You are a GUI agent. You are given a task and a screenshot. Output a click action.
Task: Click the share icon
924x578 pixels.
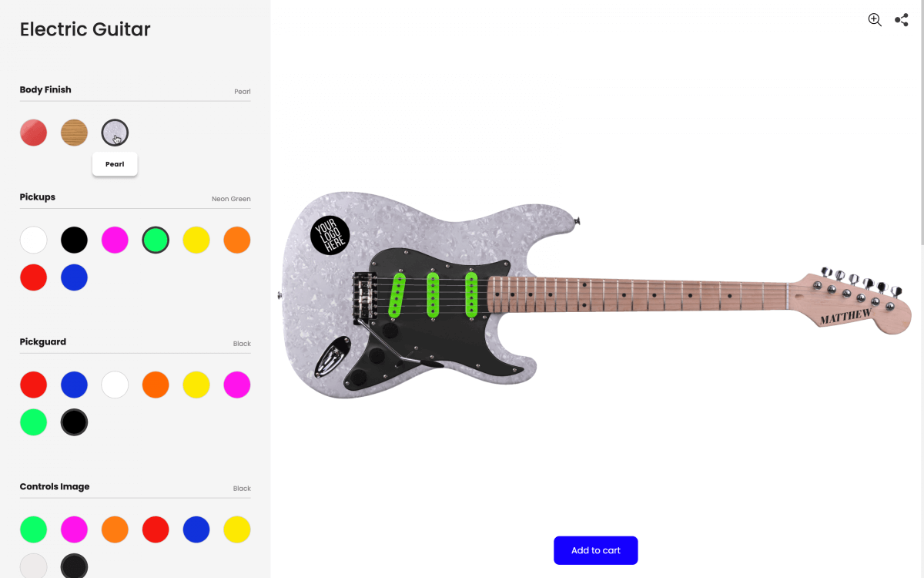(x=902, y=20)
